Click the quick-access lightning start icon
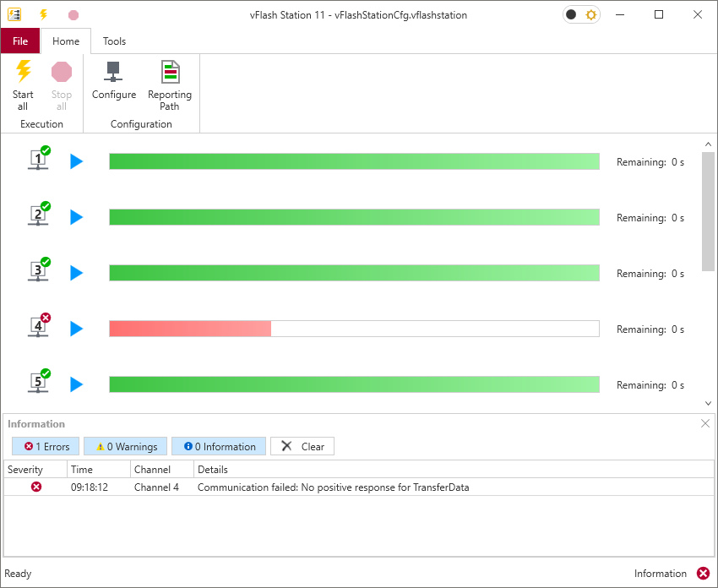Image resolution: width=718 pixels, height=588 pixels. coord(43,14)
